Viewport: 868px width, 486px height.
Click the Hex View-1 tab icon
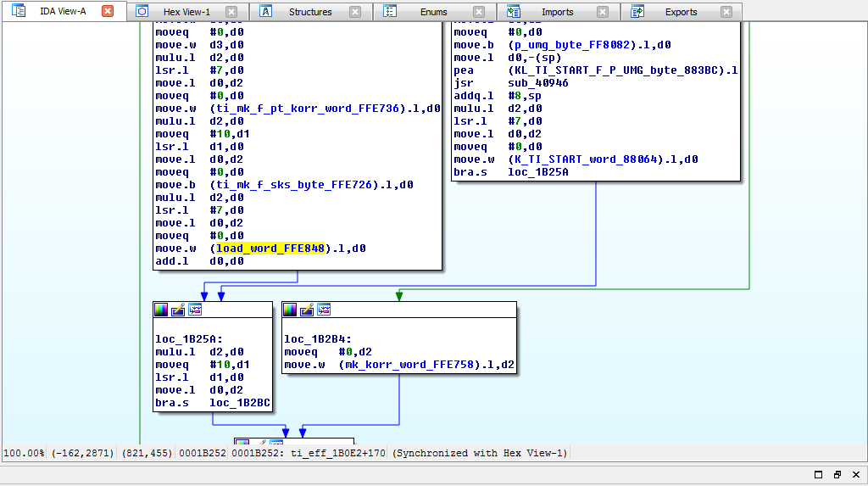(x=142, y=11)
